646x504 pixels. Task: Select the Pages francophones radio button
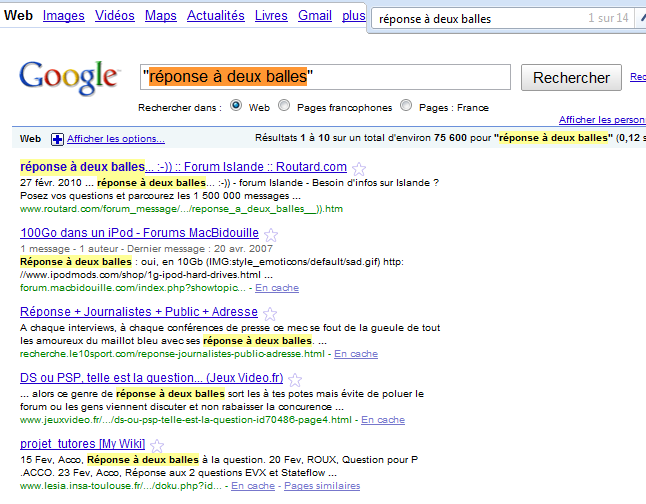pyautogui.click(x=284, y=105)
